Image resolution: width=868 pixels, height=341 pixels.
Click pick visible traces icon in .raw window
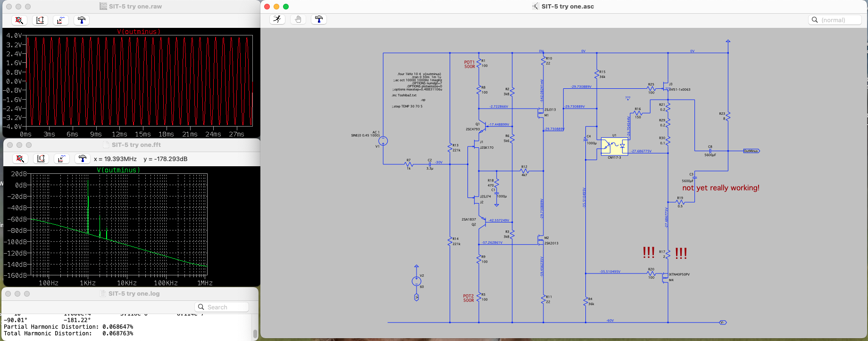click(x=61, y=20)
